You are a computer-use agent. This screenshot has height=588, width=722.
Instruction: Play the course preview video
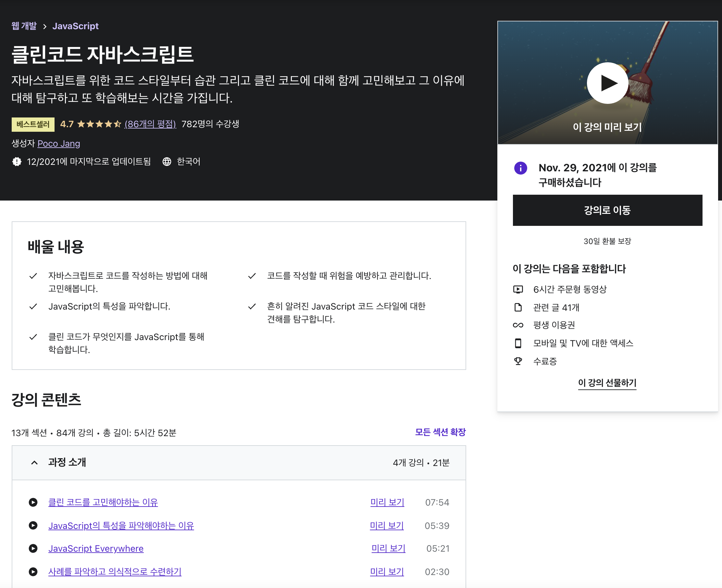607,83
